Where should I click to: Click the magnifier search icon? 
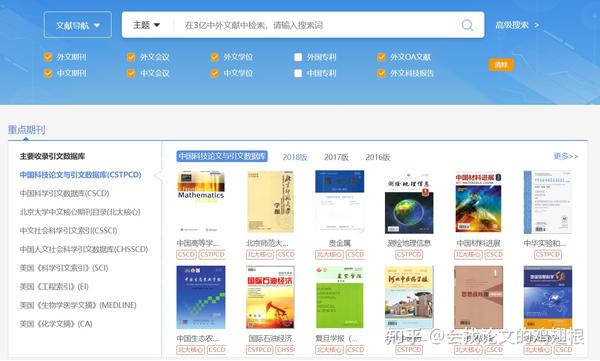pyautogui.click(x=467, y=25)
